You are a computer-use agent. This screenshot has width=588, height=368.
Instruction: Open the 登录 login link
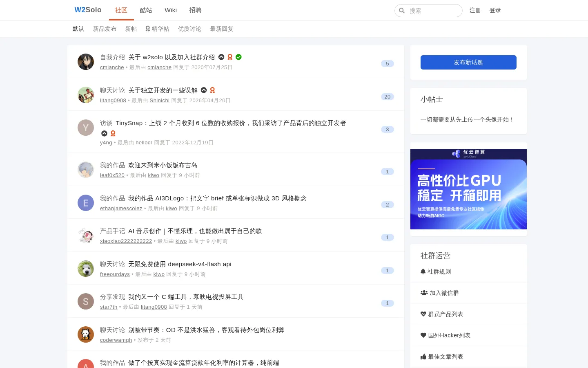[495, 10]
